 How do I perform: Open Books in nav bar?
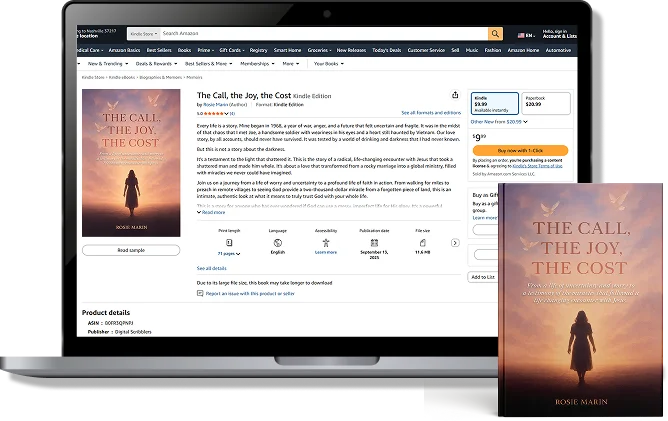(184, 50)
